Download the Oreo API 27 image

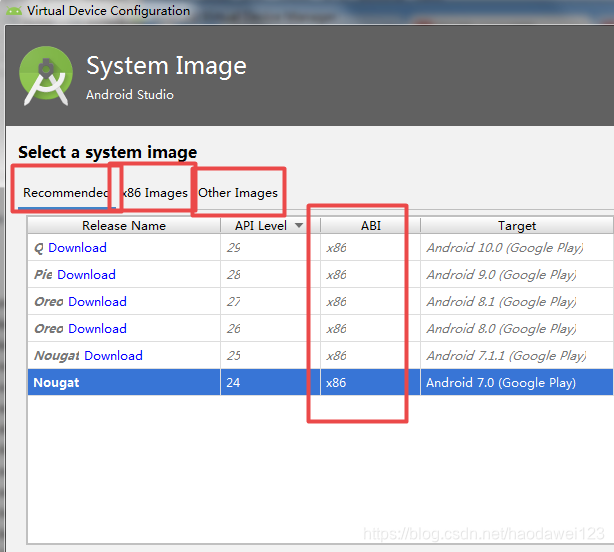(97, 301)
